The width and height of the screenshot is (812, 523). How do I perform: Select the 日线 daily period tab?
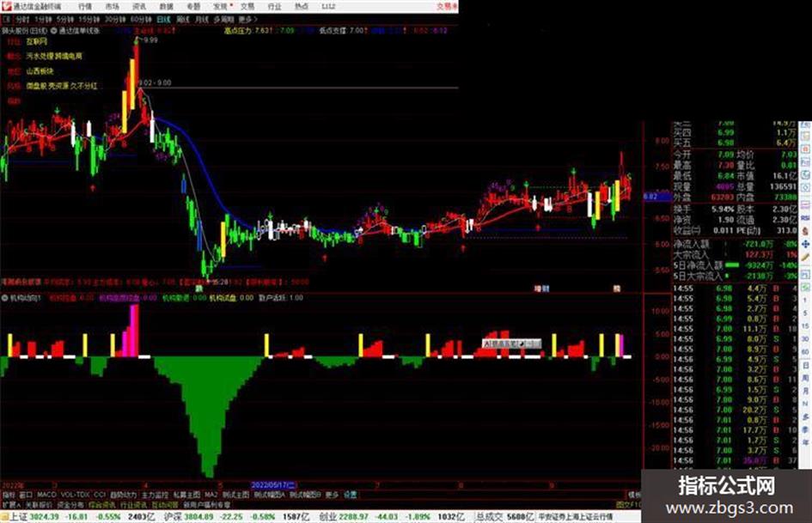point(163,20)
